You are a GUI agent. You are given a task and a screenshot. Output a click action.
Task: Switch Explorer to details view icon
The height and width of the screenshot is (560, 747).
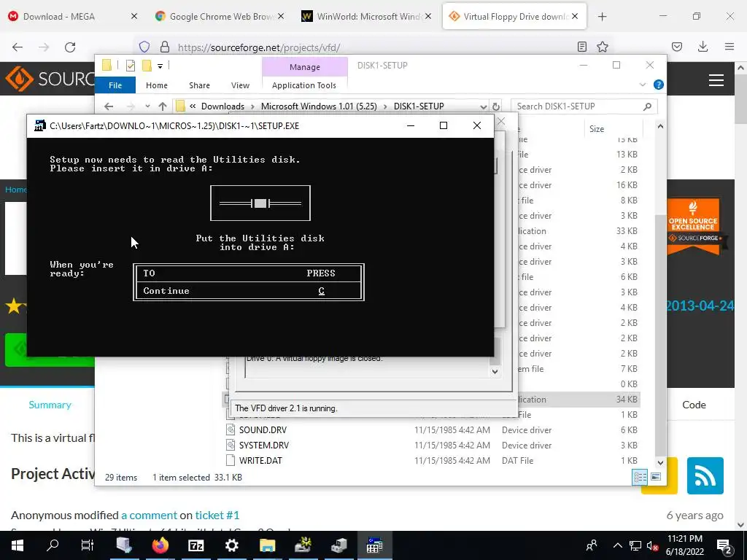(640, 477)
